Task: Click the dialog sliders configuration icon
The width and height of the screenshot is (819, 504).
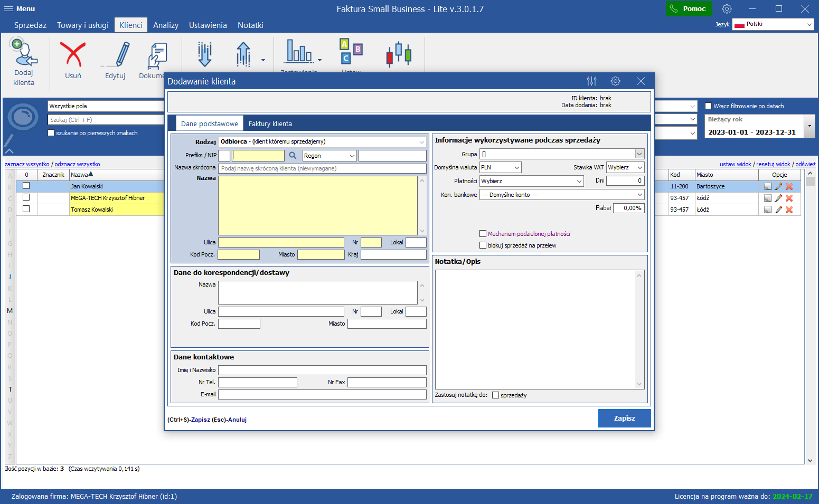Action: (x=591, y=81)
